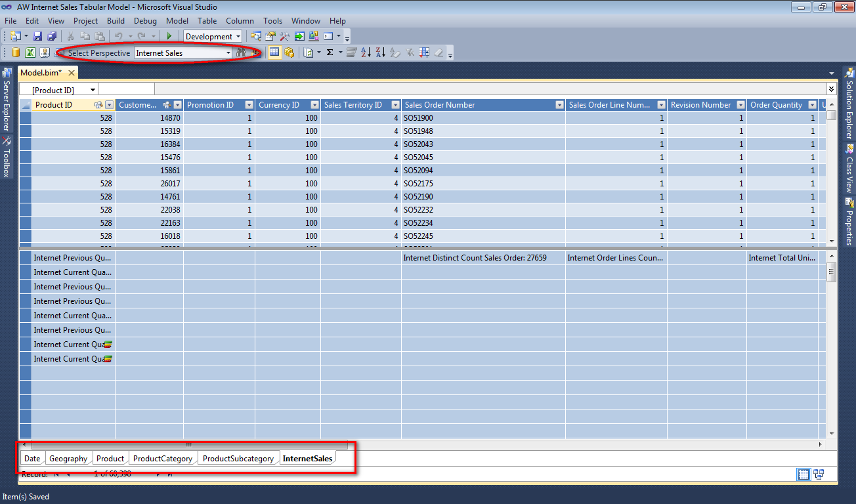Click the Existing Connections icon beside the Excel icon
Screen dimensions: 856x504
45,52
